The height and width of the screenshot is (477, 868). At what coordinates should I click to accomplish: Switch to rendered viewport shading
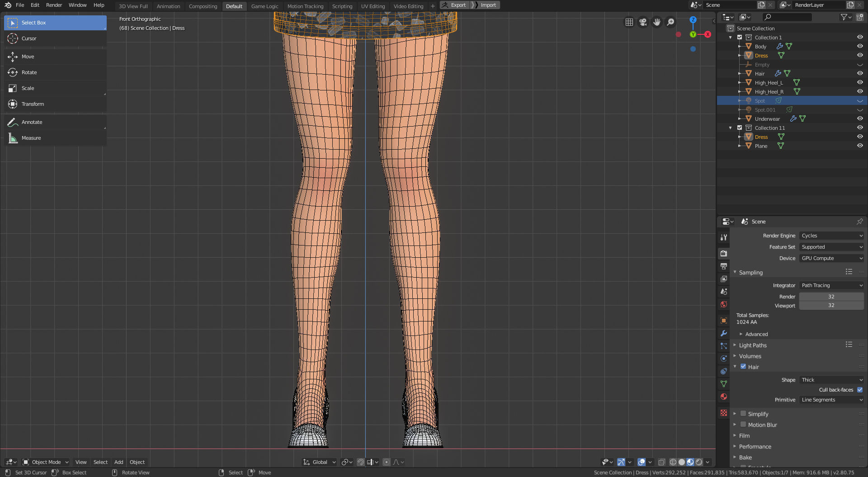[x=699, y=462]
